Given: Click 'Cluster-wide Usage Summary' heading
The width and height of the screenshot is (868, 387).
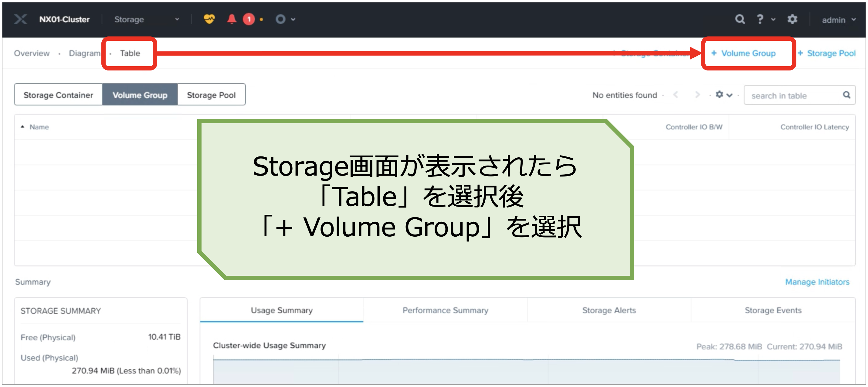Looking at the screenshot, I should click(x=269, y=345).
